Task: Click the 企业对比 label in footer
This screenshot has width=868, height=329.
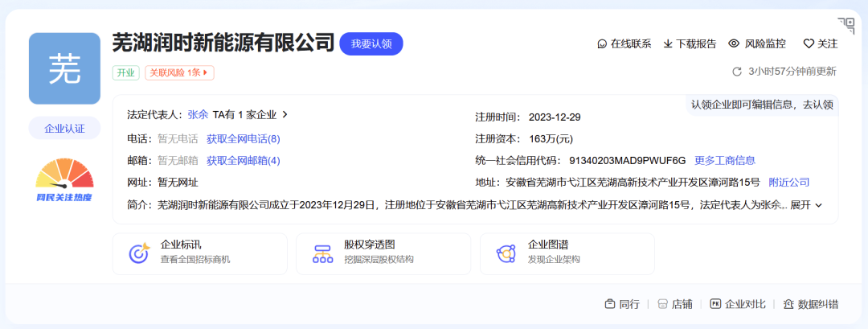Action: point(745,304)
